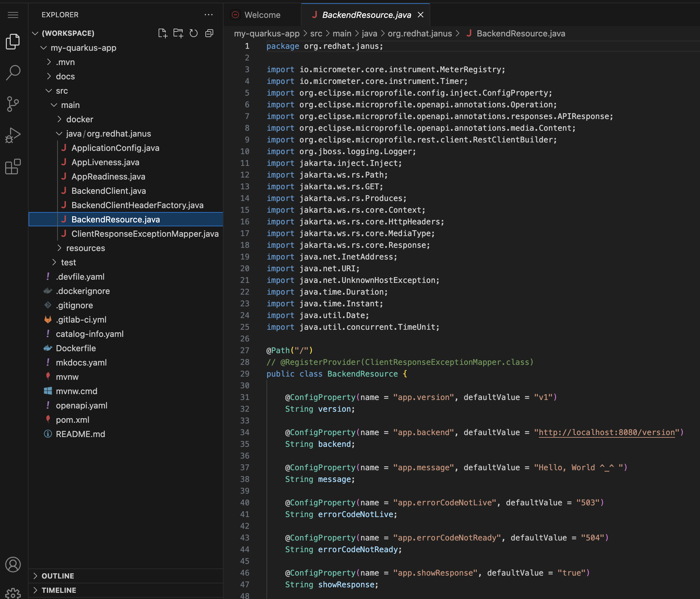Click the package keyword on line 1
This screenshot has height=599, width=700.
[x=283, y=46]
